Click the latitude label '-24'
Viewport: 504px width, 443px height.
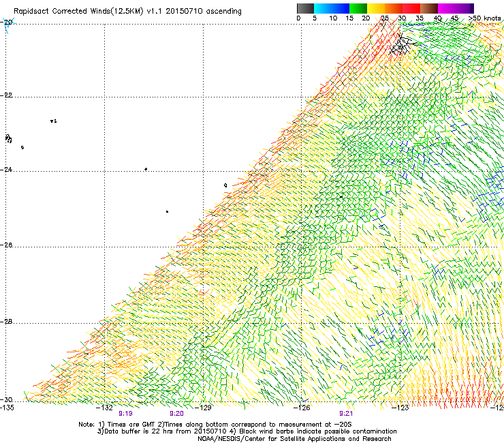[7, 169]
